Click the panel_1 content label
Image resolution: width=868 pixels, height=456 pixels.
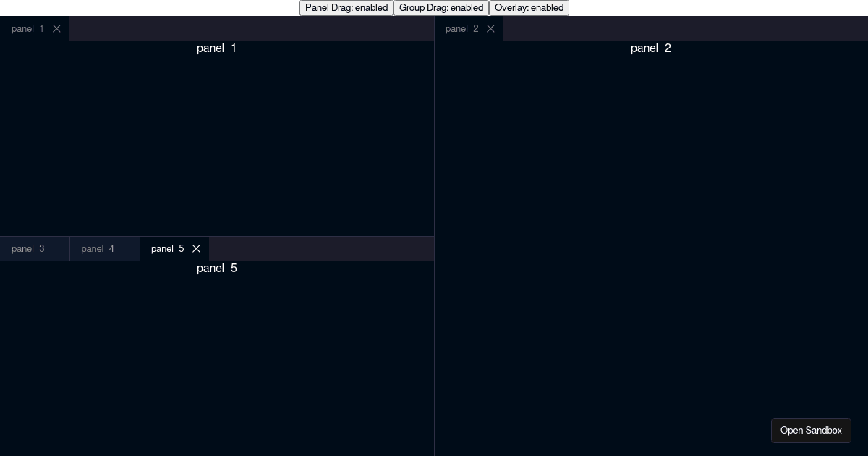[216, 48]
